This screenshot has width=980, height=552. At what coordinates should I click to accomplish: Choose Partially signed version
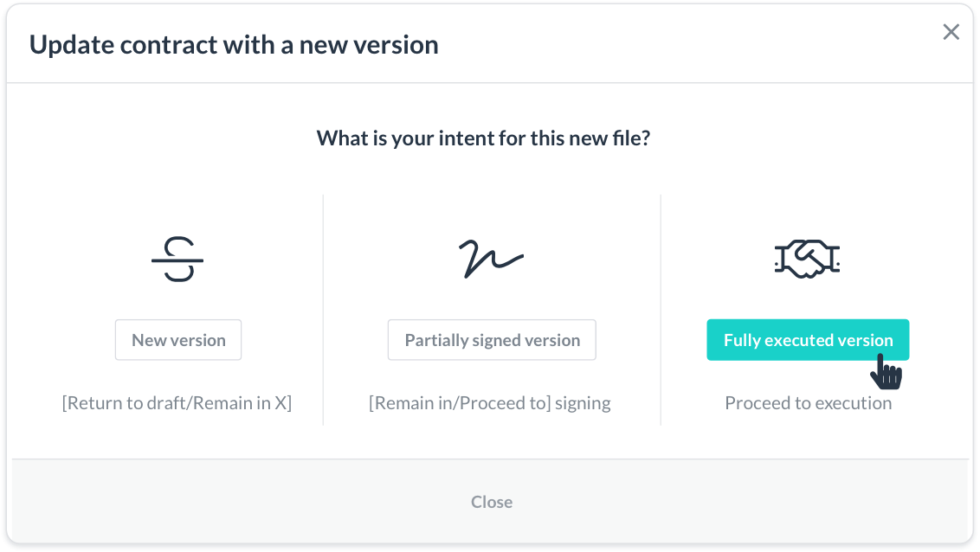[491, 339]
